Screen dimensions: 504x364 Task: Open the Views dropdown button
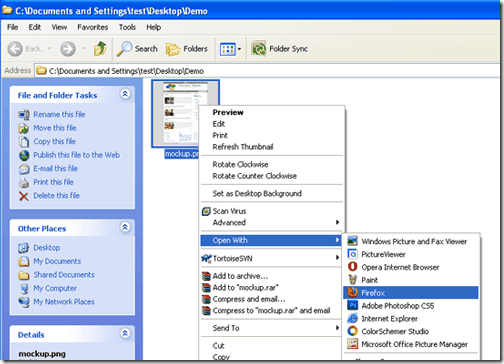(x=230, y=49)
